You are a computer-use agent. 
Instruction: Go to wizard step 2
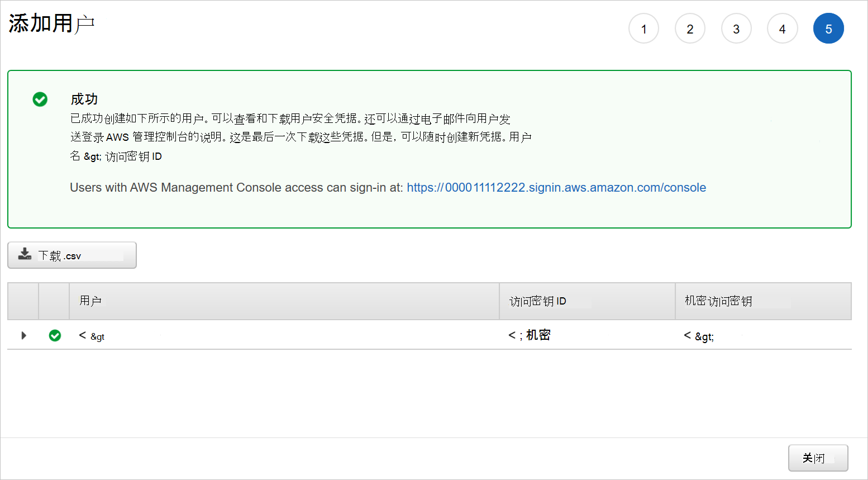pos(690,28)
